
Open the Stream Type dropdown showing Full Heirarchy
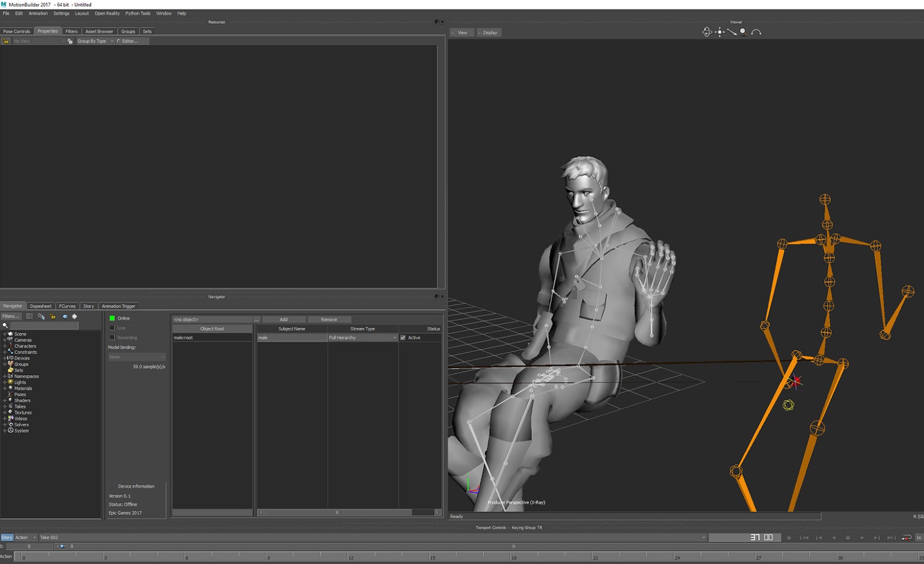(394, 337)
